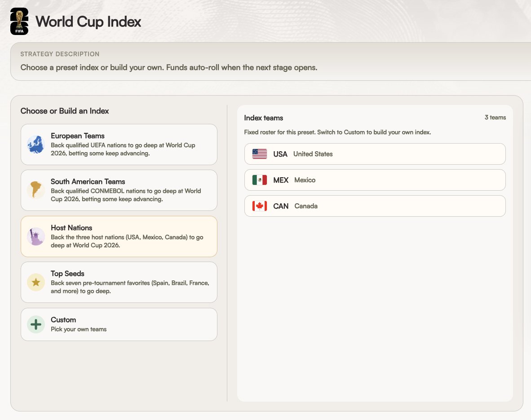Select the European Teams preset card
The width and height of the screenshot is (531, 420).
[x=119, y=144]
